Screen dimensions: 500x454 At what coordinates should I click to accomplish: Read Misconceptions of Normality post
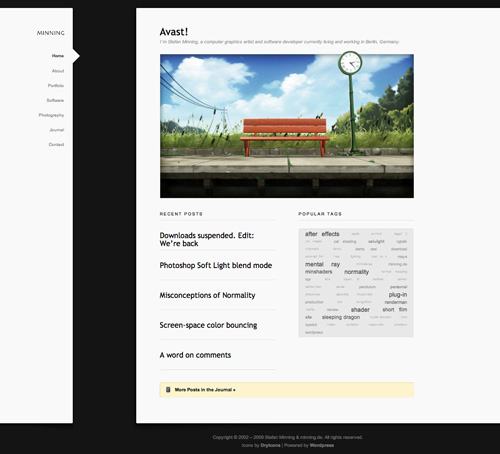click(207, 295)
